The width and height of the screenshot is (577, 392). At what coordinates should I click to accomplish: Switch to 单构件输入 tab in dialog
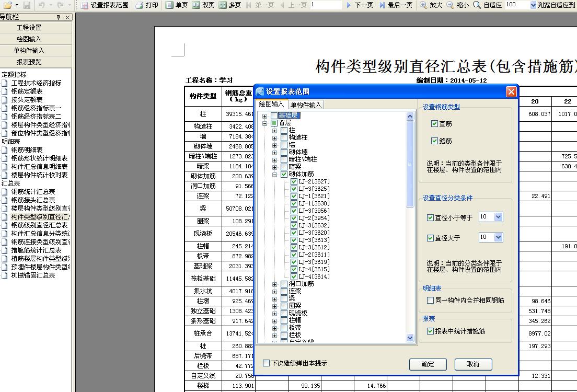306,105
